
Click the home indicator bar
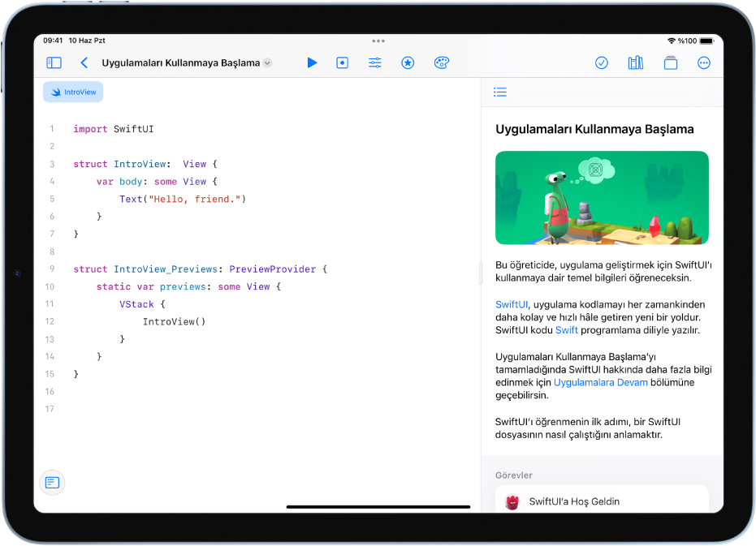[x=378, y=507]
